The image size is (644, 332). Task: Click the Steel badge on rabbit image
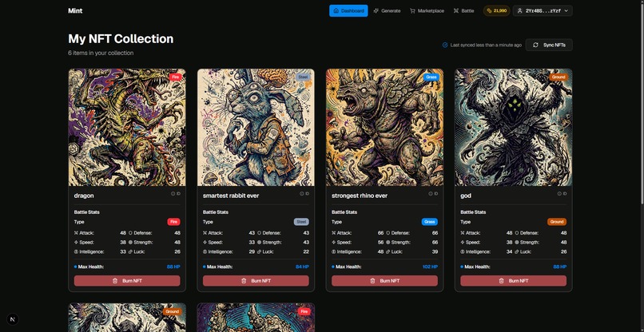(x=303, y=77)
